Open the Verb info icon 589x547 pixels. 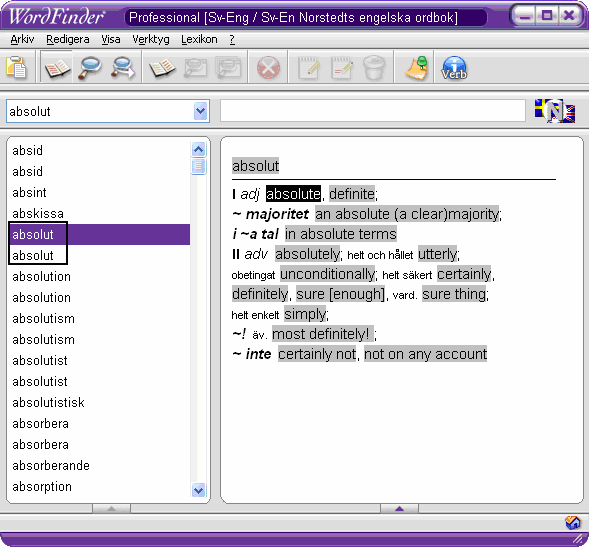tap(454, 68)
